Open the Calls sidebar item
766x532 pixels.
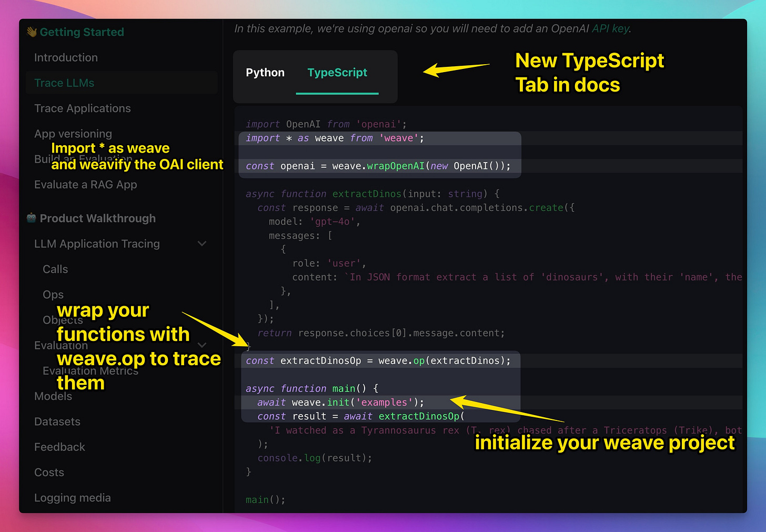[55, 269]
